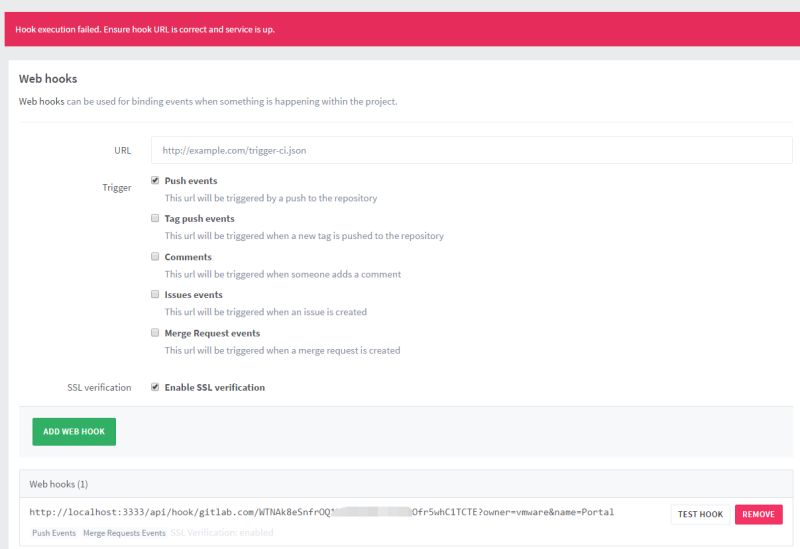Click the SSL verification field label

pos(99,387)
